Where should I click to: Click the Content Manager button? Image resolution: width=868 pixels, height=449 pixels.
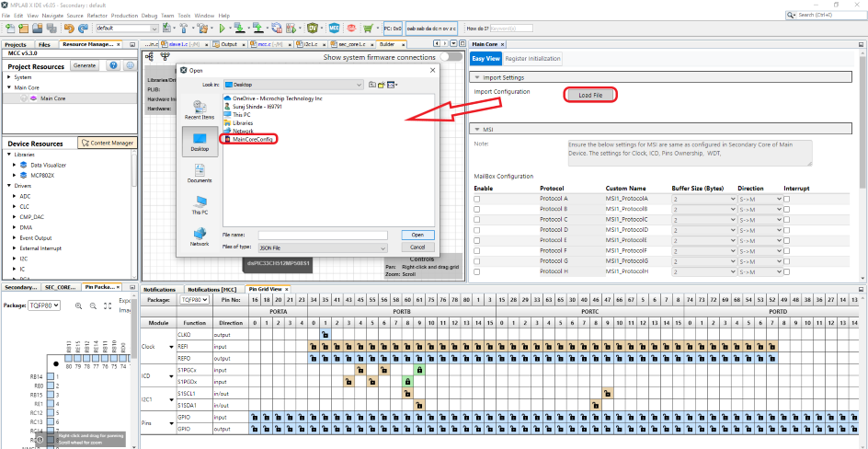click(108, 143)
